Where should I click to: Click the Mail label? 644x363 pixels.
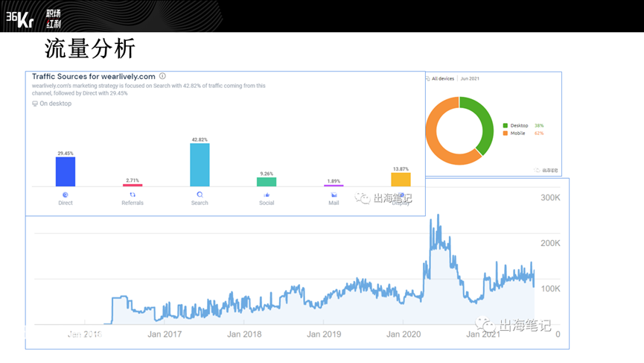click(x=334, y=203)
